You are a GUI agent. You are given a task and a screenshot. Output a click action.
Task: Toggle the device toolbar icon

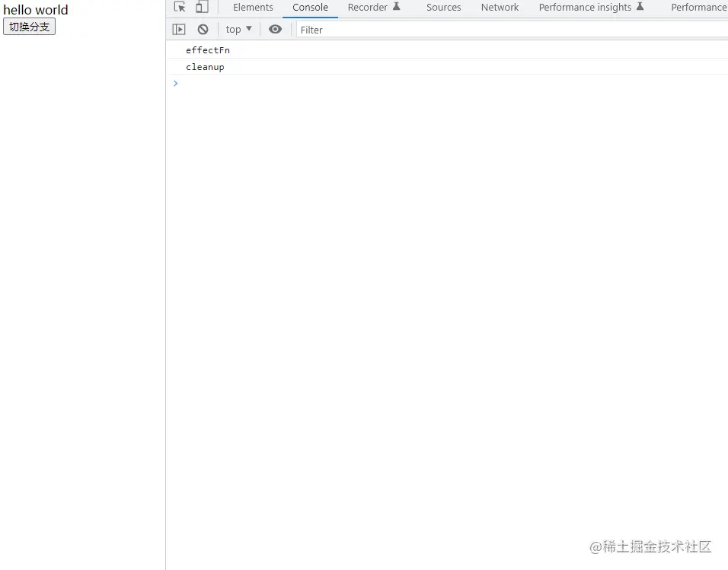(202, 7)
